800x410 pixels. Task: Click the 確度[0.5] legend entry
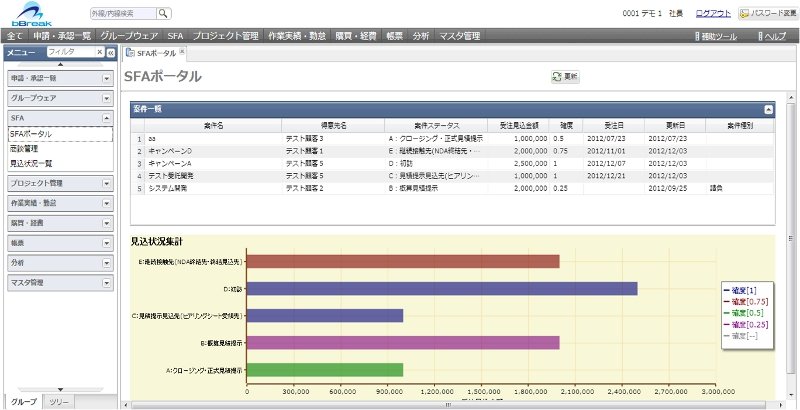tap(745, 313)
